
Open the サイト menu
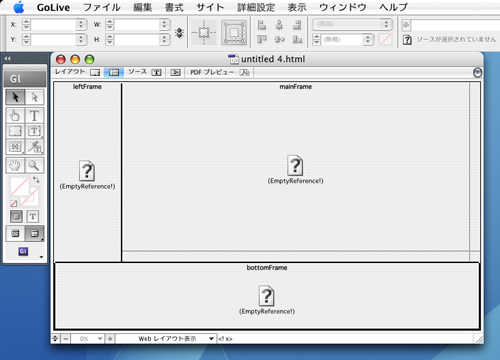coord(210,7)
